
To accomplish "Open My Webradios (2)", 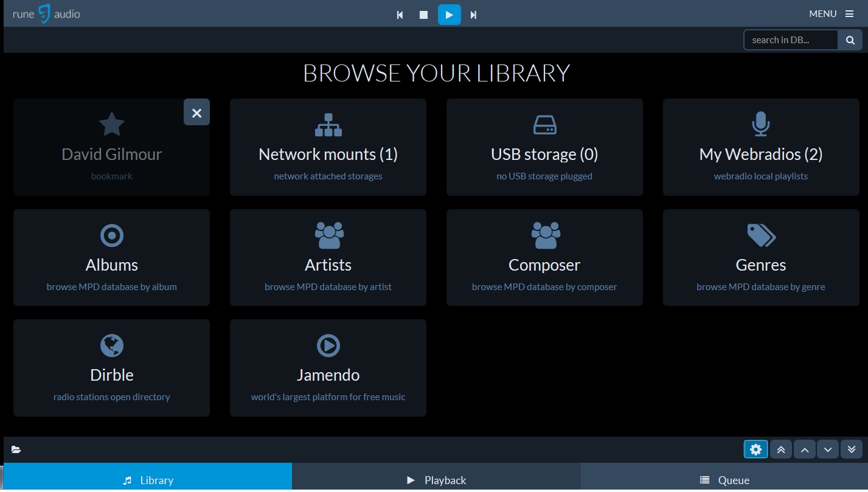I will [761, 147].
